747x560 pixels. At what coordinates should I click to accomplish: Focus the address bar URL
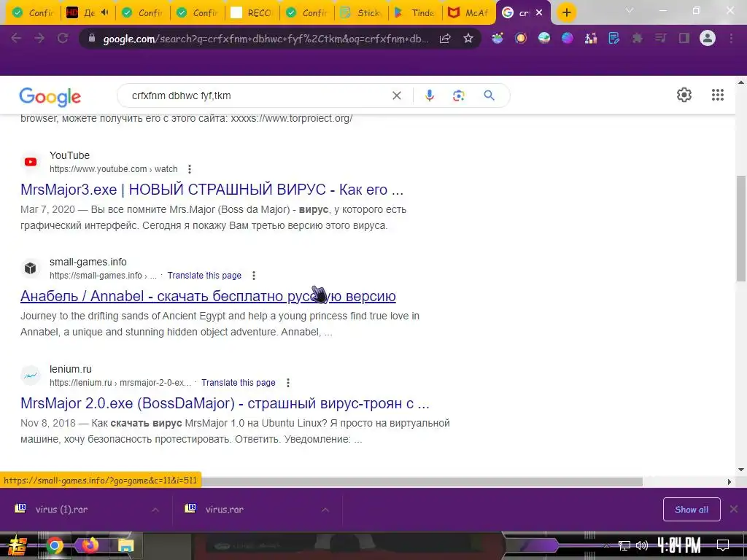[x=266, y=39]
